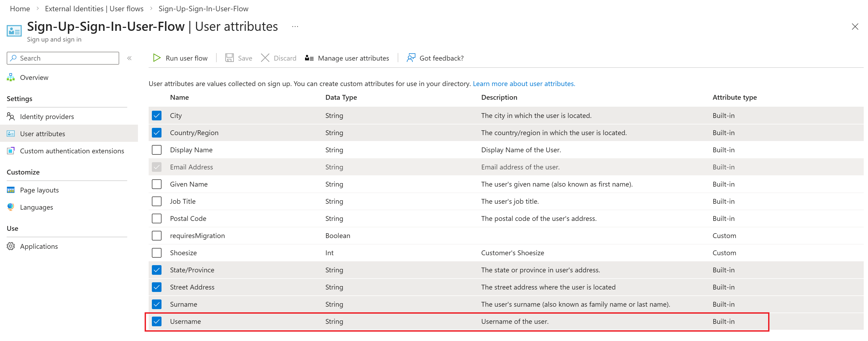Check the Shoesize custom attribute

click(157, 253)
